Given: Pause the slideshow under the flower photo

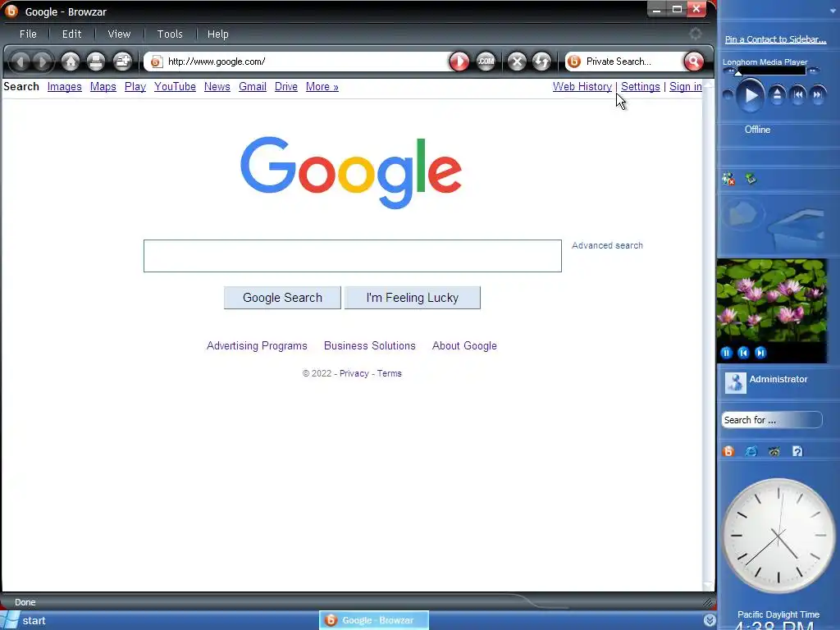Looking at the screenshot, I should pos(727,353).
